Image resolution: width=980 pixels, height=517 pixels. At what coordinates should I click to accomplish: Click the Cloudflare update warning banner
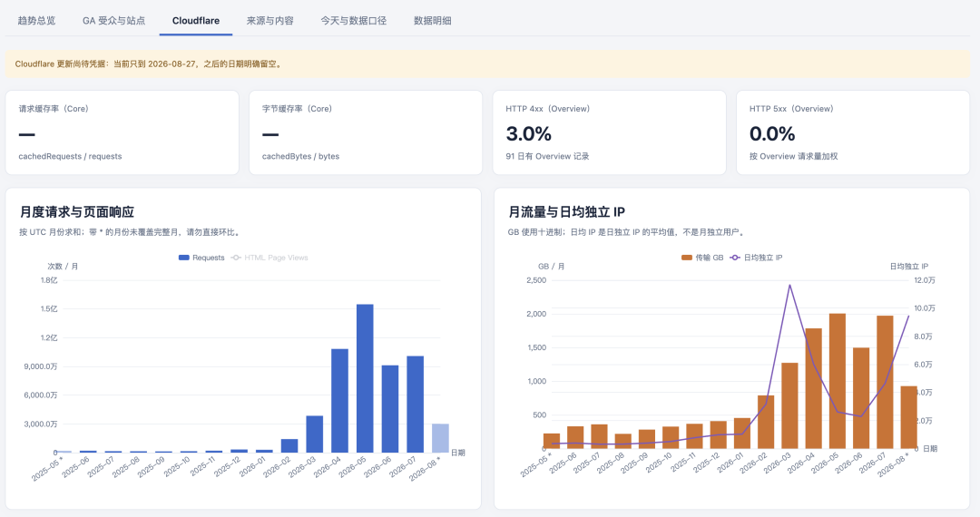(487, 63)
